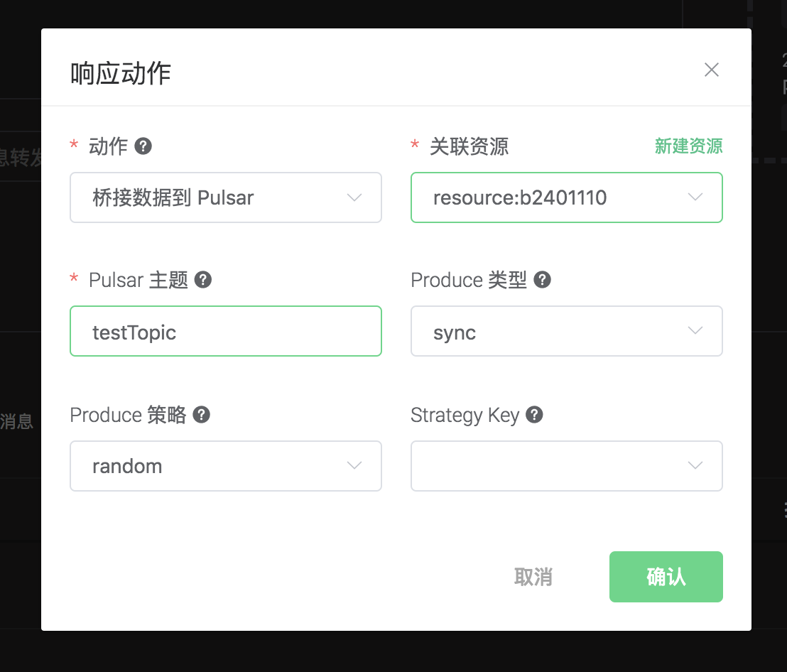Open the 动作 dropdown showing 桥接数据到 Pulsar
This screenshot has height=672, width=787.
(x=225, y=197)
